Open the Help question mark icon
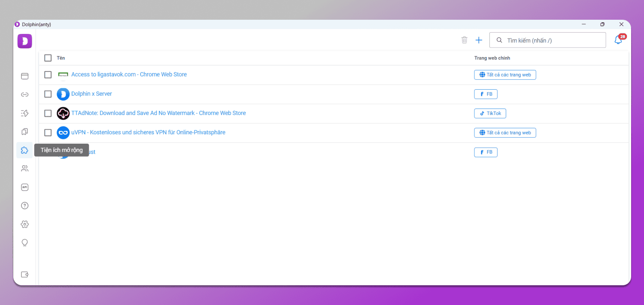 tap(25, 205)
